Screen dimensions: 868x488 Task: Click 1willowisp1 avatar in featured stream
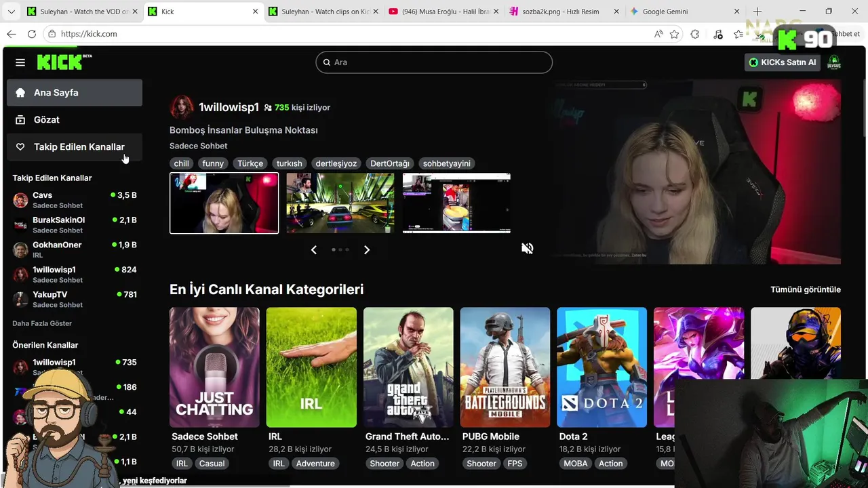tap(182, 107)
